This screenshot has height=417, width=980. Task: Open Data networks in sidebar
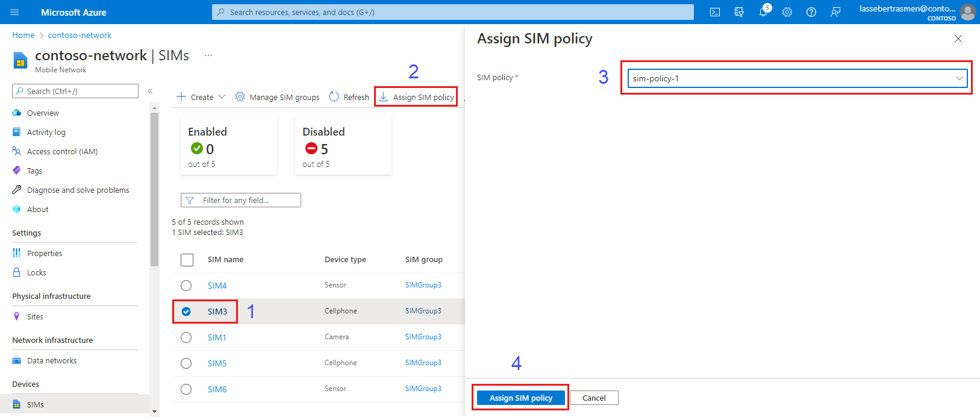pyautogui.click(x=52, y=361)
